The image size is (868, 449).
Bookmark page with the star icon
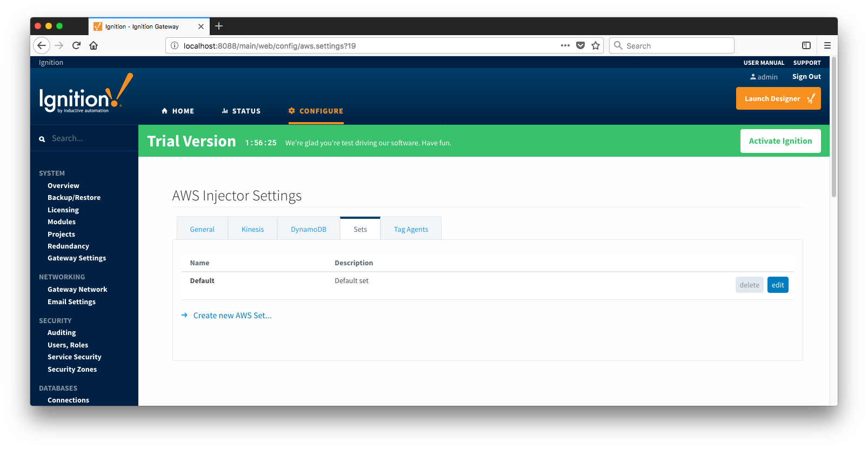pos(596,45)
